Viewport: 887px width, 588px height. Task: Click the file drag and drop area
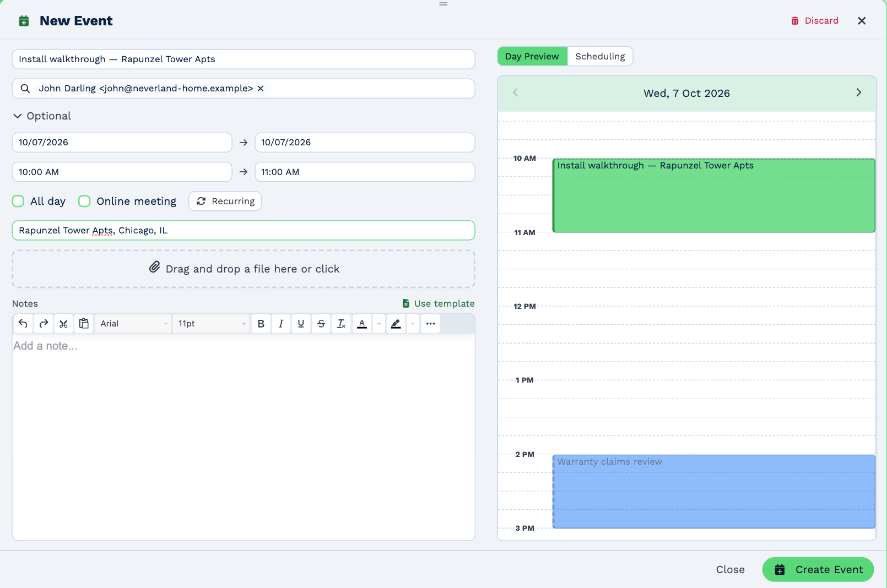(x=244, y=269)
